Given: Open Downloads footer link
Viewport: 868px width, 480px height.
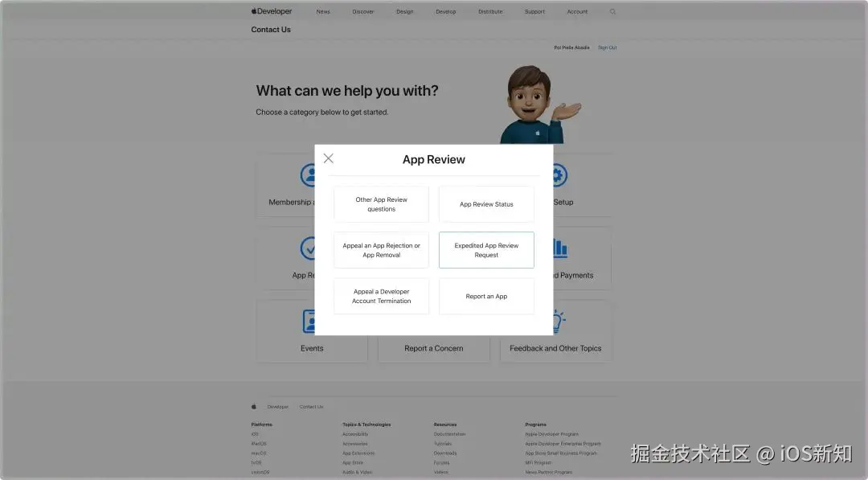Looking at the screenshot, I should click(x=445, y=453).
